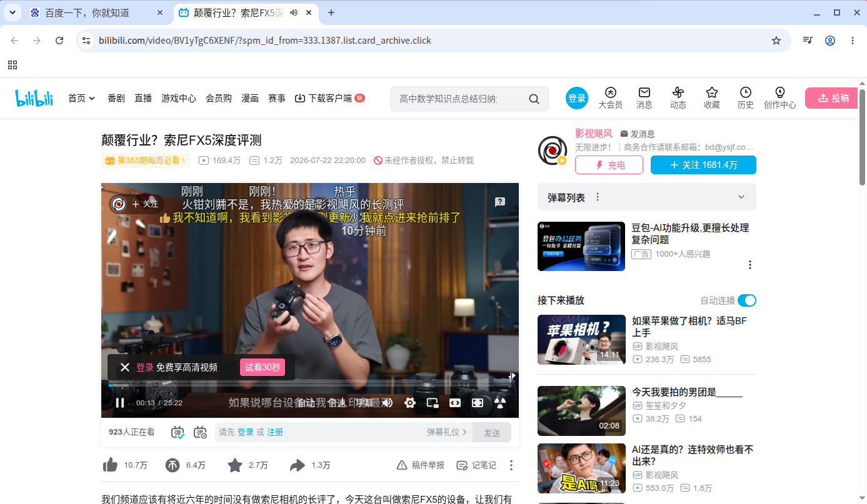
Task: Pause the video playback
Action: [x=119, y=403]
